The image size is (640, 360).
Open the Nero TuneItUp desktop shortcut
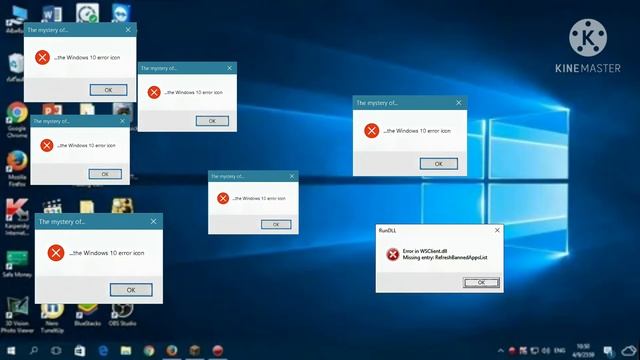tap(52, 318)
